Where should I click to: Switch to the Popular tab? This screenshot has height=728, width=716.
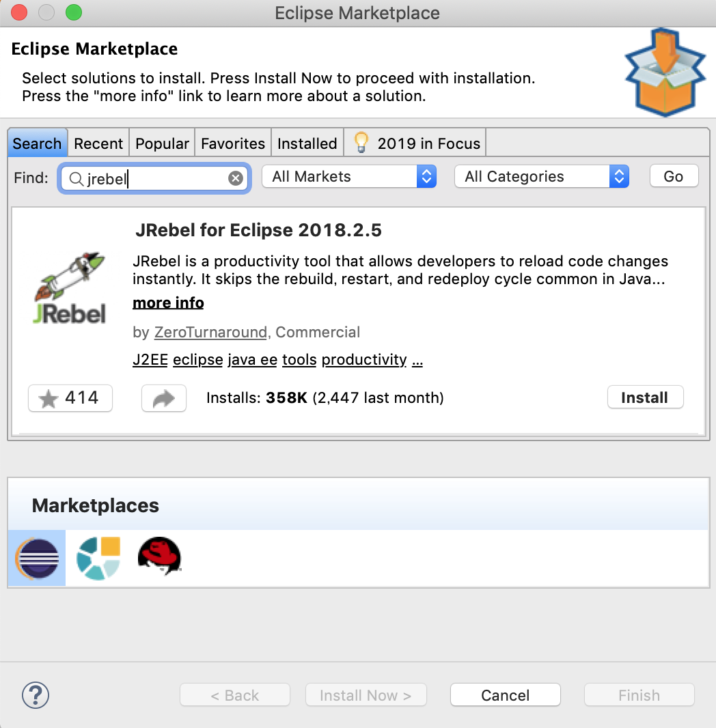click(x=162, y=143)
